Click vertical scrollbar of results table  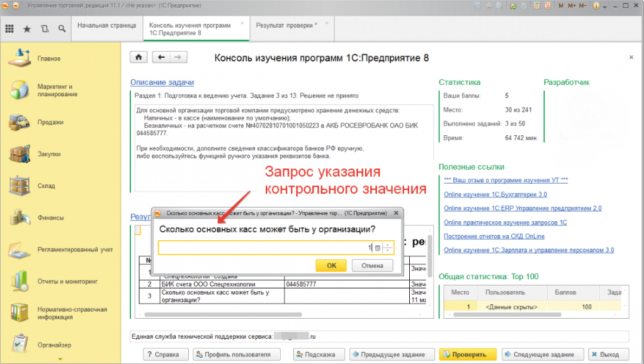click(x=429, y=256)
